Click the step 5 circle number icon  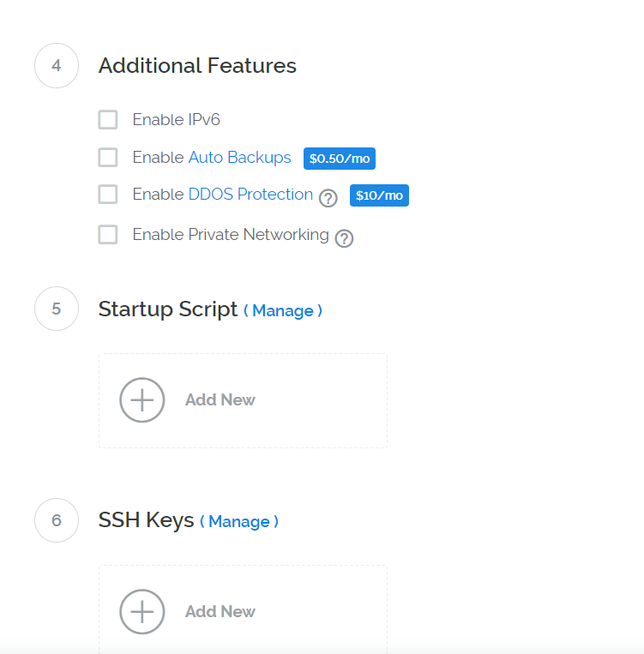click(x=57, y=309)
